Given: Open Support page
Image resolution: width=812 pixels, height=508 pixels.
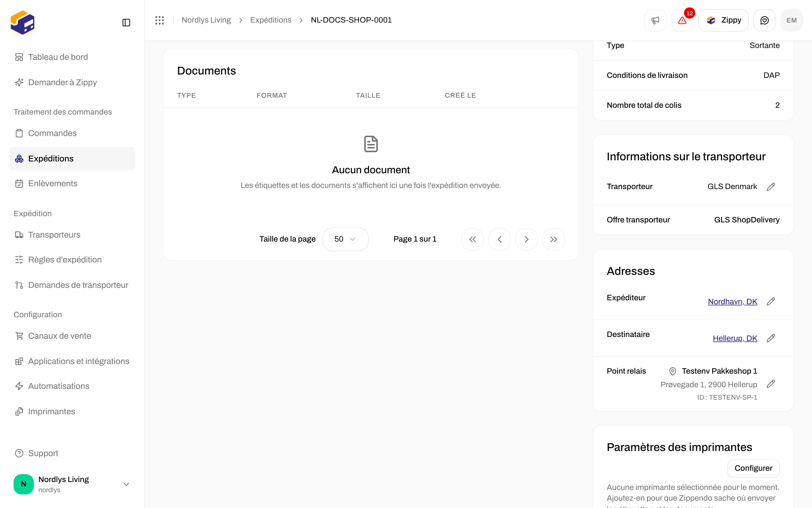Looking at the screenshot, I should [72, 453].
